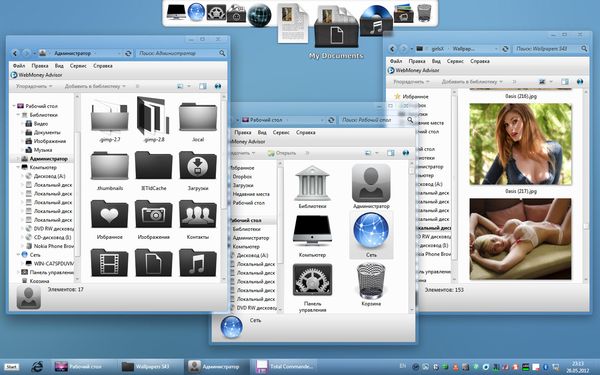Select Избранное in Wallpapers window sidebar
This screenshot has height=375, width=600.
tap(411, 97)
